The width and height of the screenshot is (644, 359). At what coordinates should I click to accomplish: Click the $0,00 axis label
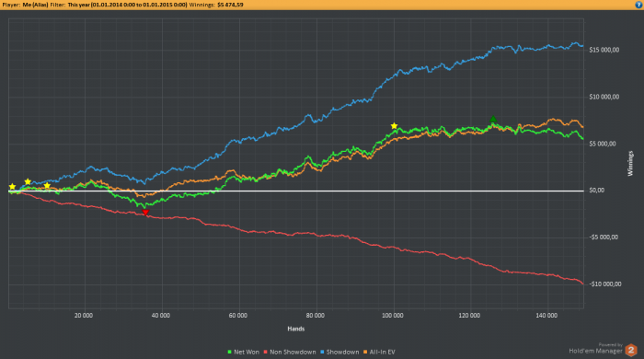click(596, 191)
